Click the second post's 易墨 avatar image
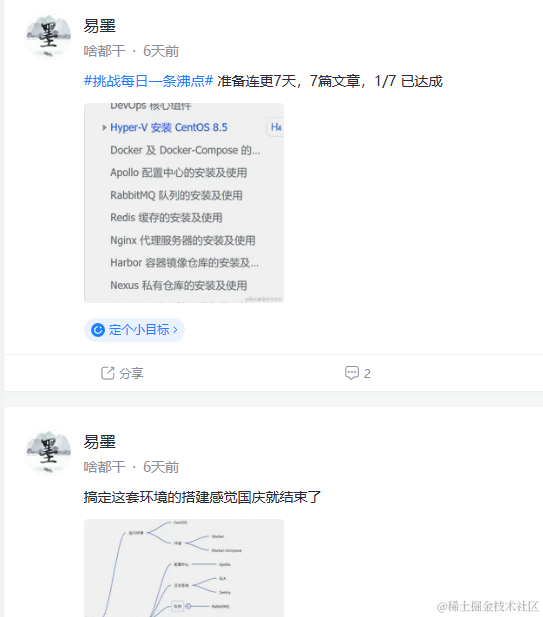 click(48, 452)
